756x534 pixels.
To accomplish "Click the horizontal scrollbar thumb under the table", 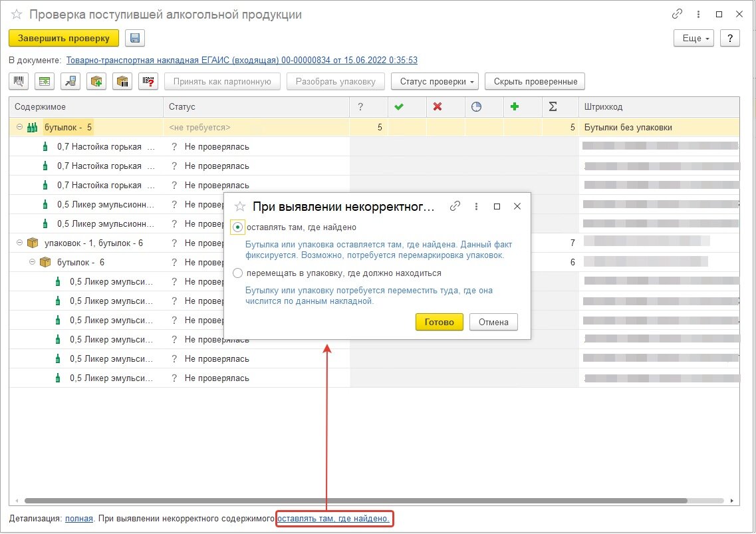I will point(356,501).
